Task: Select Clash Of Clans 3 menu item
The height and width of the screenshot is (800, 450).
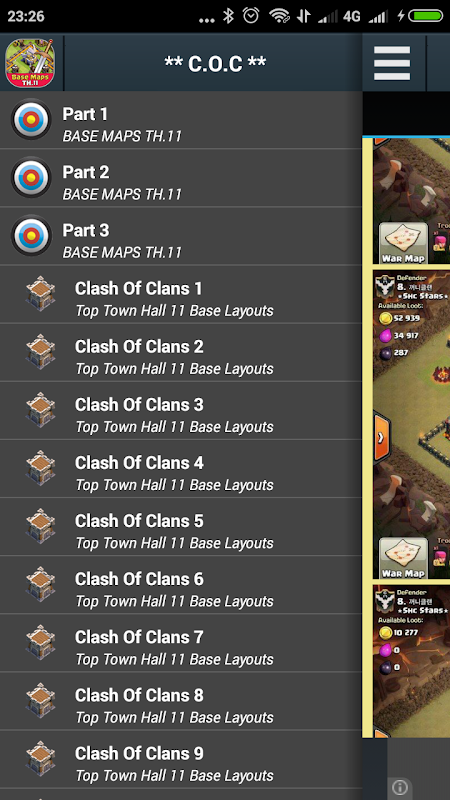Action: coord(181,411)
